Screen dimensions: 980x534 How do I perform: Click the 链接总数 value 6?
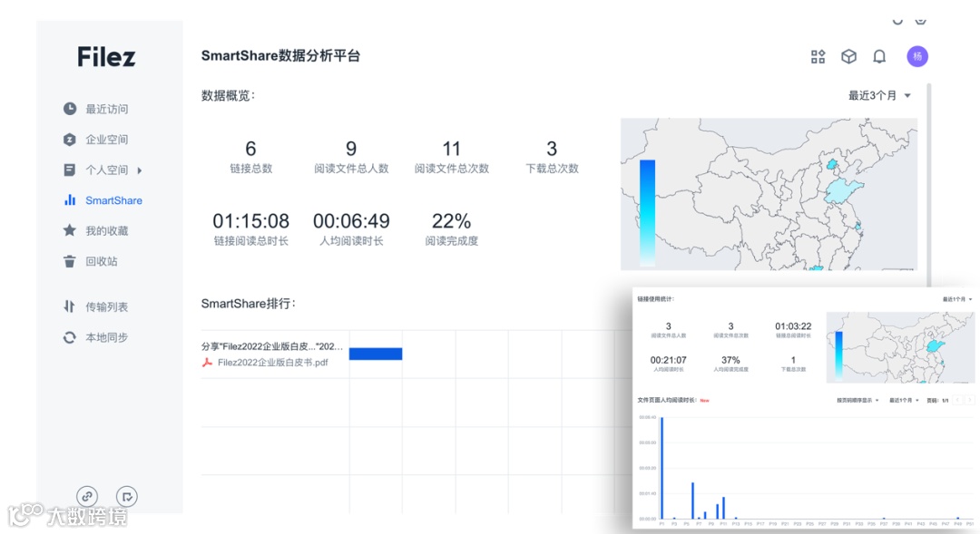click(x=250, y=149)
